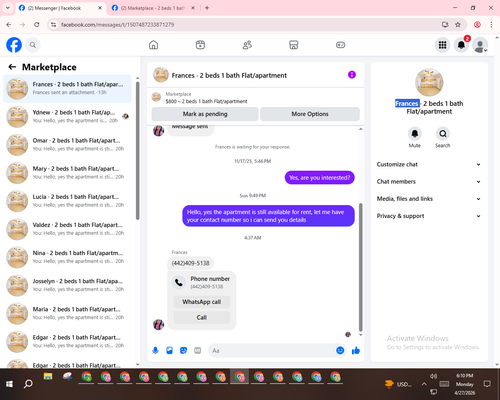Open Chrome three-dot menu

click(491, 24)
